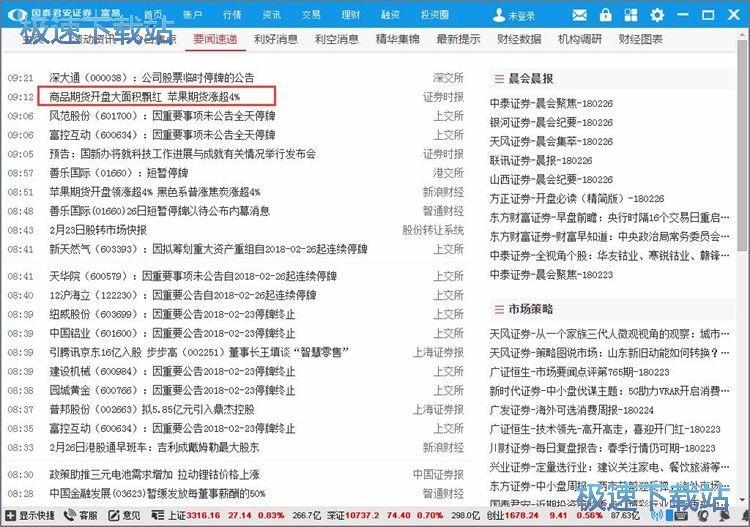Screen dimensions: 750x527
Task: Open the mail envelope icon in title bar
Action: 579,15
